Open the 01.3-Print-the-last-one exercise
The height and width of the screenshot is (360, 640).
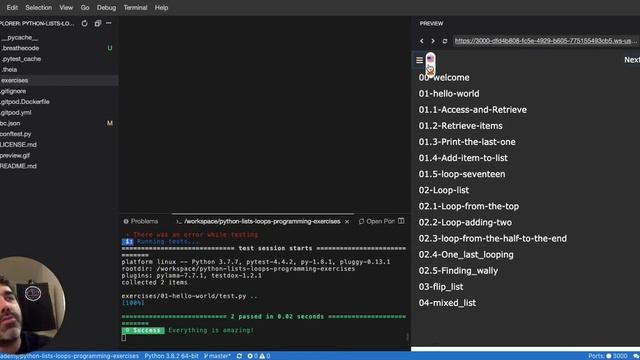click(x=467, y=142)
